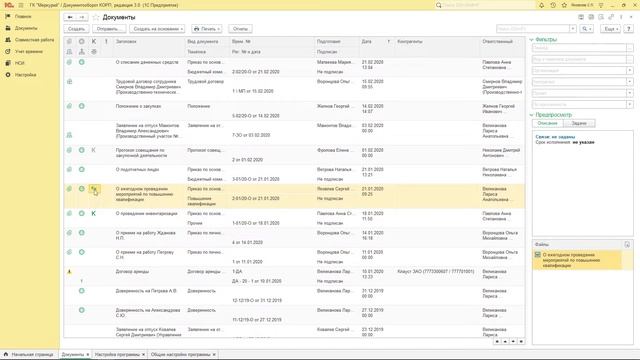
Task: Open the Печать dropdown menu
Action: tap(207, 29)
